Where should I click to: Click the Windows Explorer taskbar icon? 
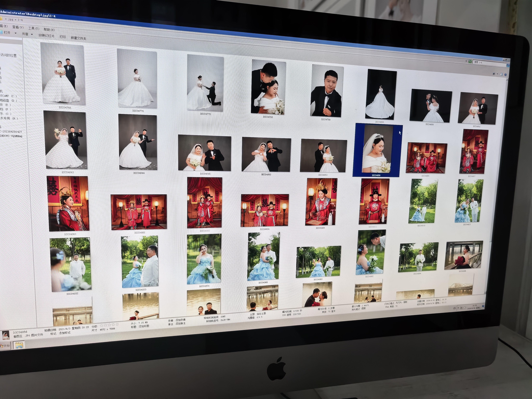click(19, 345)
